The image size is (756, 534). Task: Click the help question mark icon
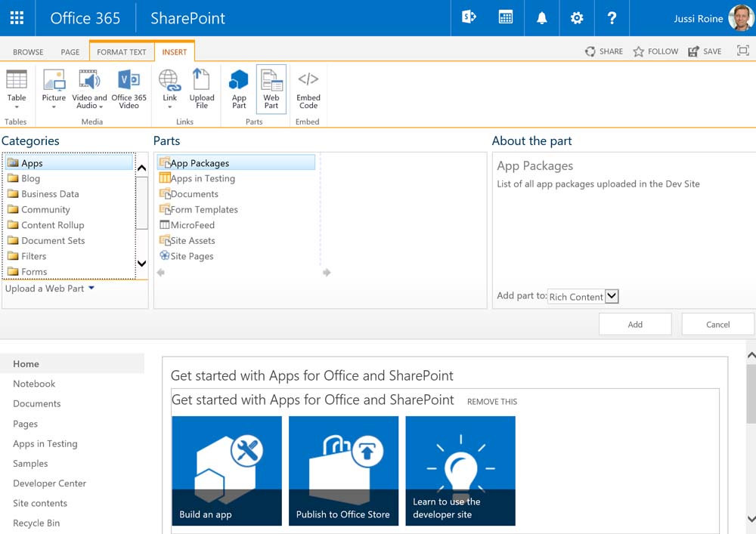(x=612, y=18)
